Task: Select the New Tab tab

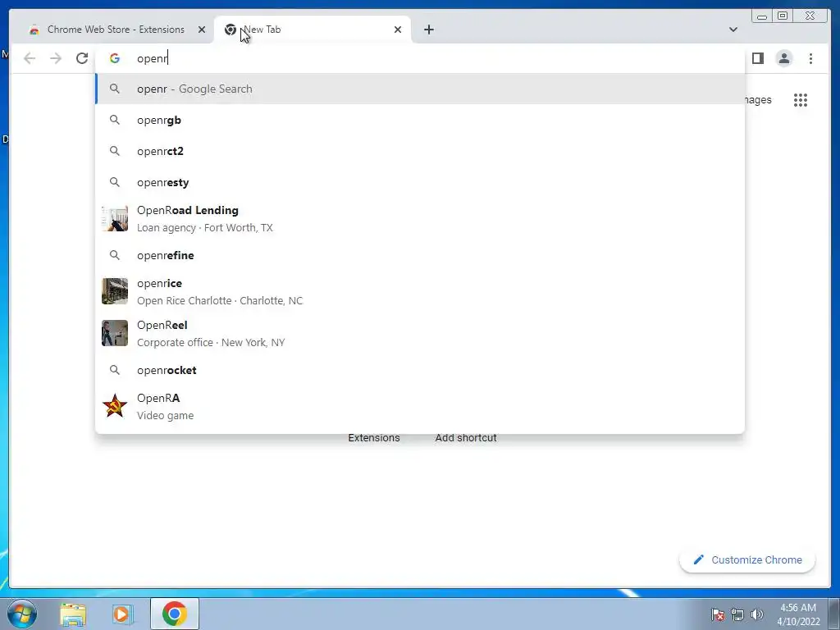Action: click(313, 30)
